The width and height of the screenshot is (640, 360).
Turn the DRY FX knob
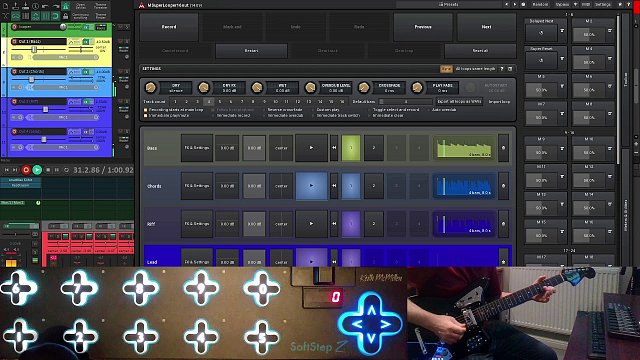[203, 87]
